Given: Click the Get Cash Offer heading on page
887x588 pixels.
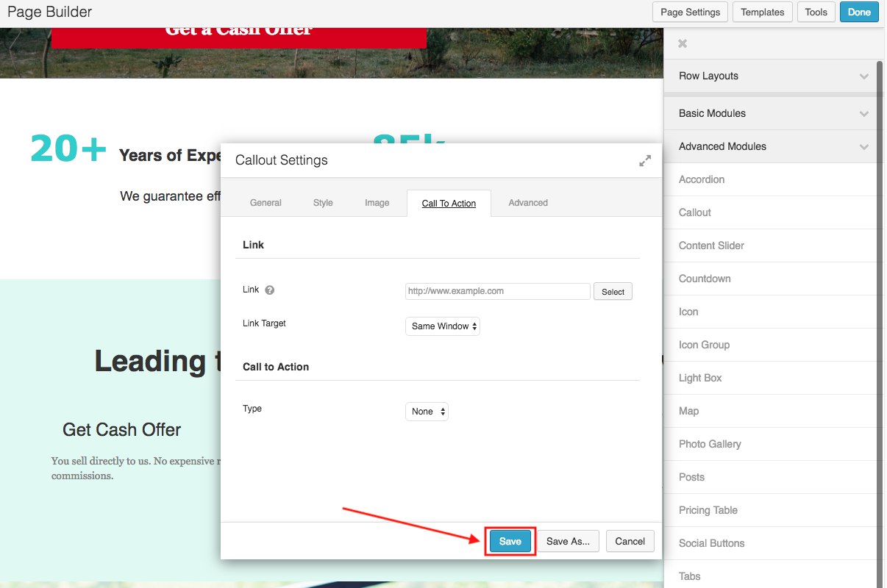Looking at the screenshot, I should coord(122,430).
